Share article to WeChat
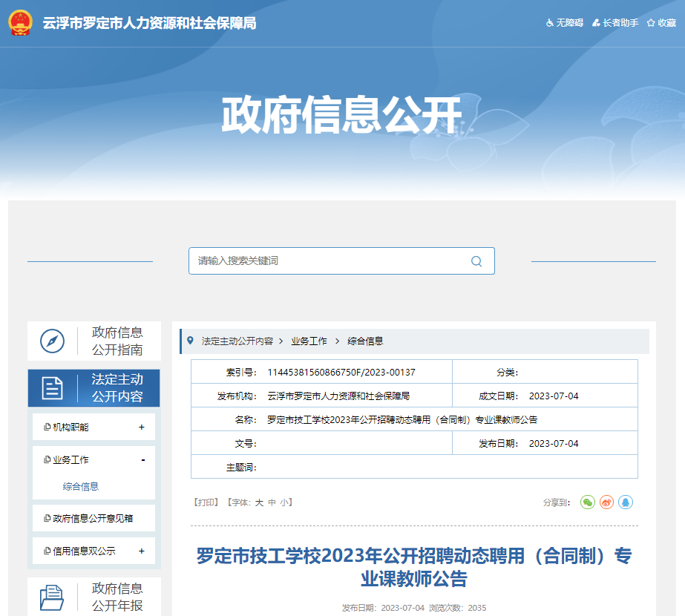This screenshot has height=616, width=685. [x=588, y=502]
